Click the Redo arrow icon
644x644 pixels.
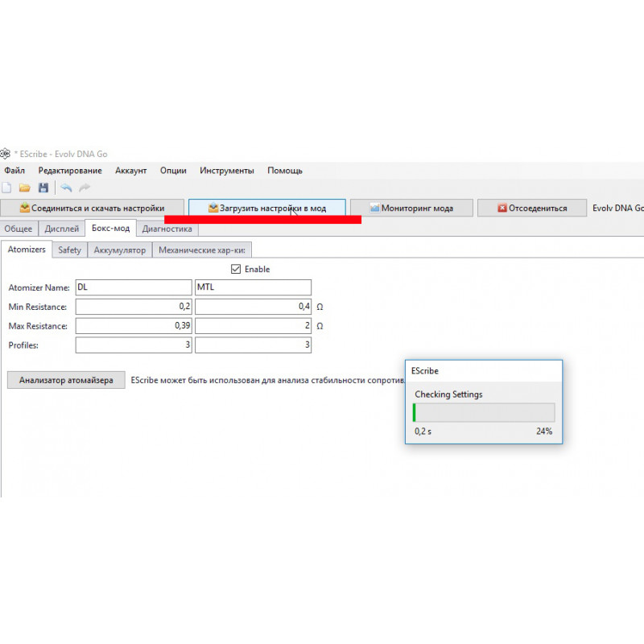(85, 188)
